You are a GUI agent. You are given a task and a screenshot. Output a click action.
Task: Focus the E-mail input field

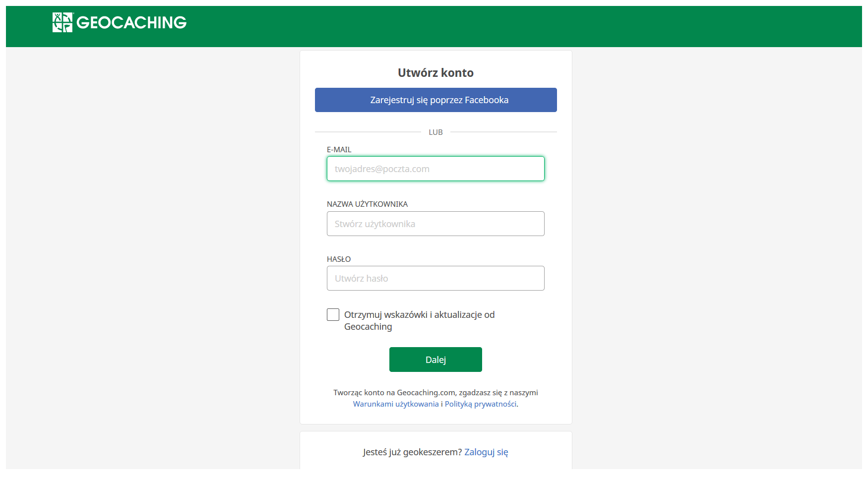click(x=435, y=169)
